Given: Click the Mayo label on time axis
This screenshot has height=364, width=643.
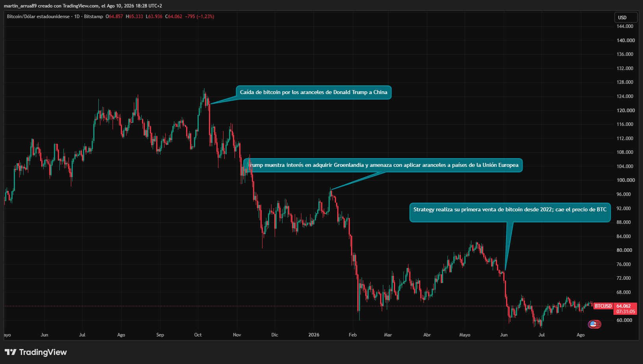Looking at the screenshot, I should (465, 335).
